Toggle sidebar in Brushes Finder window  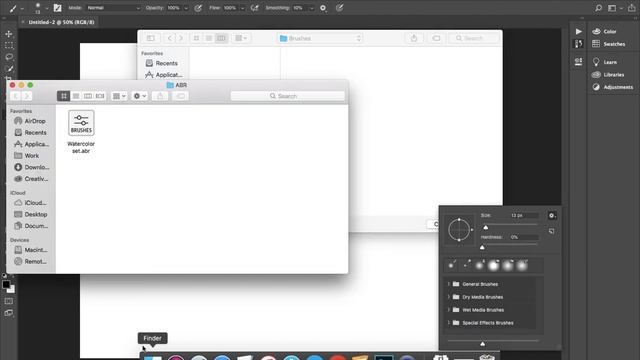151,38
